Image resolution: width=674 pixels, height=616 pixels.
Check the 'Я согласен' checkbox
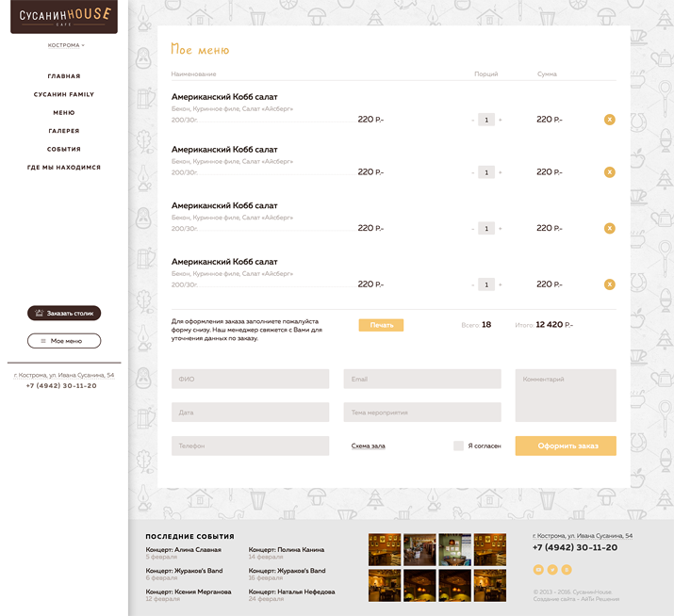[x=459, y=446]
